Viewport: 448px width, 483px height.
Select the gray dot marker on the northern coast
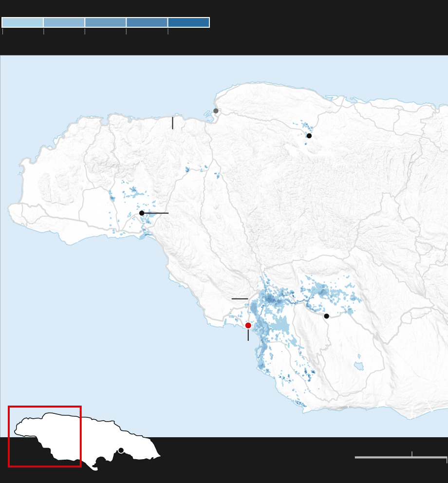pyautogui.click(x=216, y=111)
